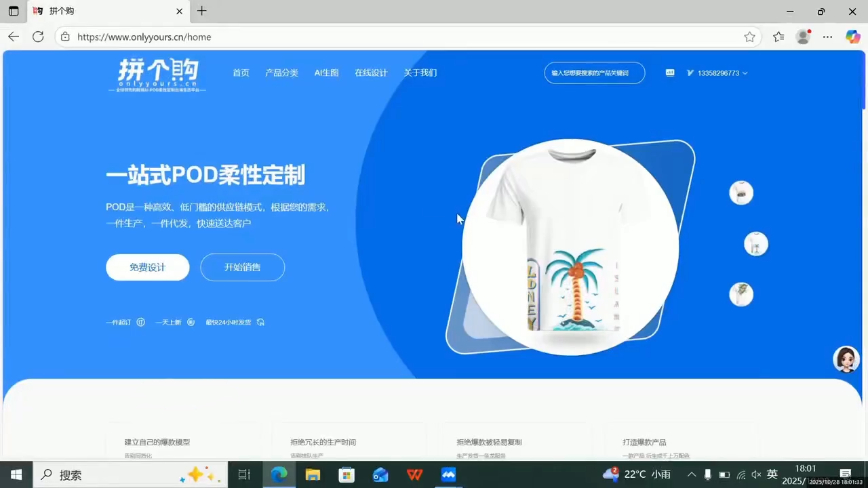Image resolution: width=868 pixels, height=488 pixels.
Task: Reload the page with the refresh icon
Action: coord(38,37)
